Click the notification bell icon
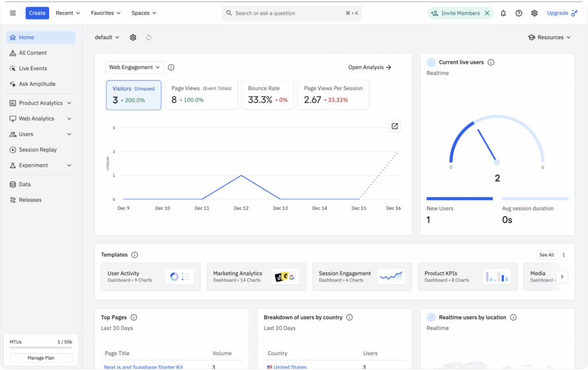Screen dimensions: 588x370 pos(503,13)
